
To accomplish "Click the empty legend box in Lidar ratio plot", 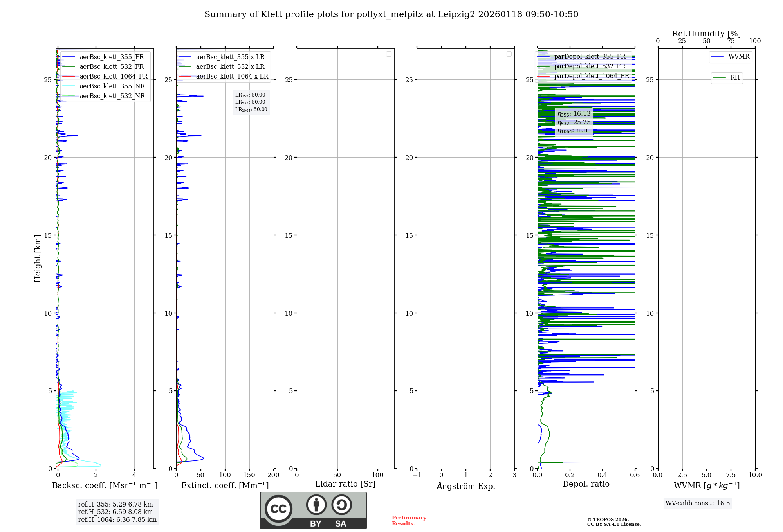I will coord(389,54).
